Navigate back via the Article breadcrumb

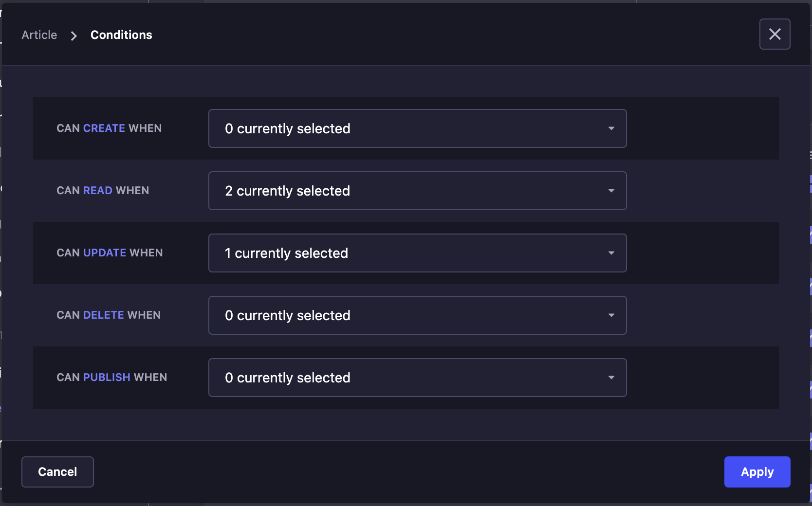click(x=39, y=35)
